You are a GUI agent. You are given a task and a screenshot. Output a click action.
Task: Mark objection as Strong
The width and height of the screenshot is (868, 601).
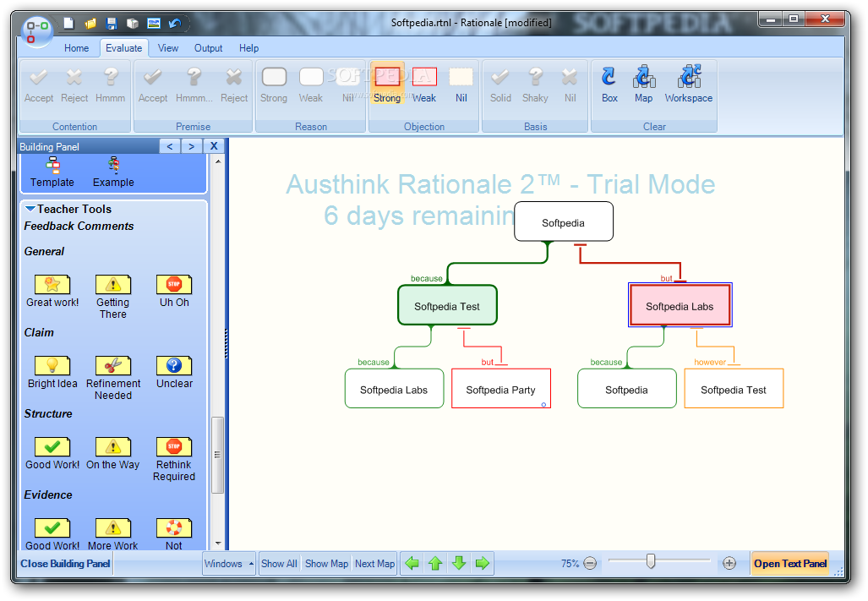point(387,85)
